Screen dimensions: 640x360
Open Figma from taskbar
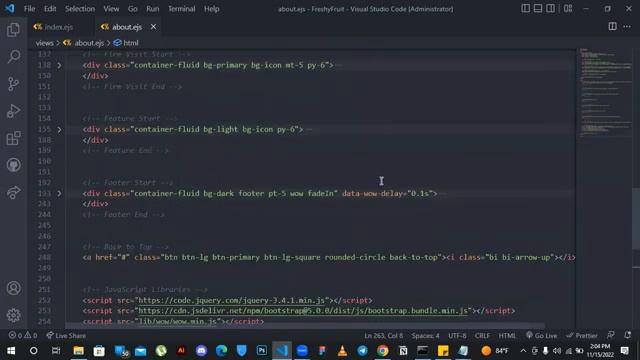click(x=322, y=351)
